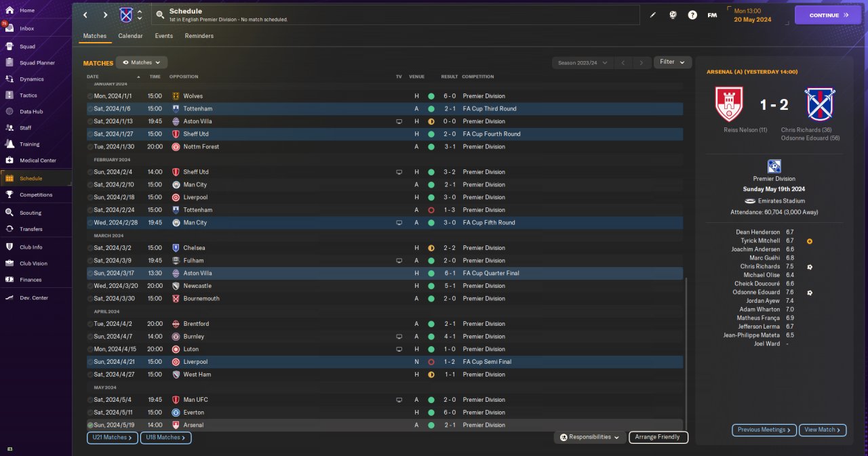Open Schedule in the sidebar
Viewport: 868px width, 456px height.
(x=35, y=178)
